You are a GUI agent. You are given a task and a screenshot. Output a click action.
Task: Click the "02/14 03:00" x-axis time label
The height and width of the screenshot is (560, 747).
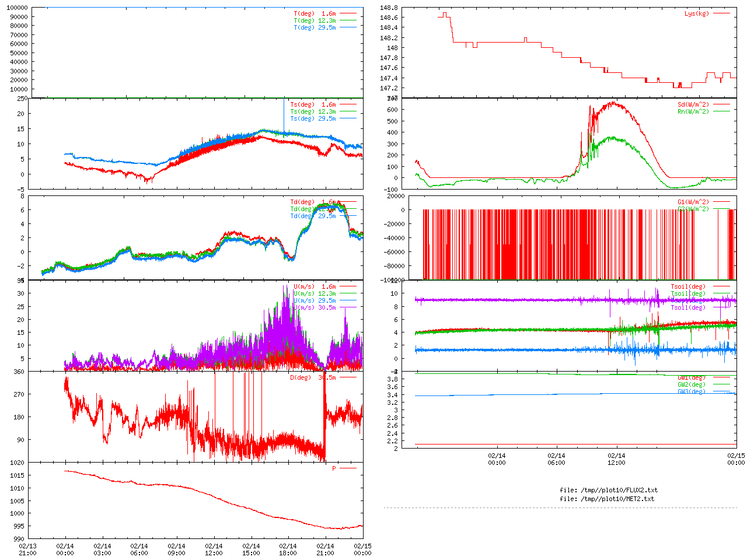pyautogui.click(x=102, y=550)
